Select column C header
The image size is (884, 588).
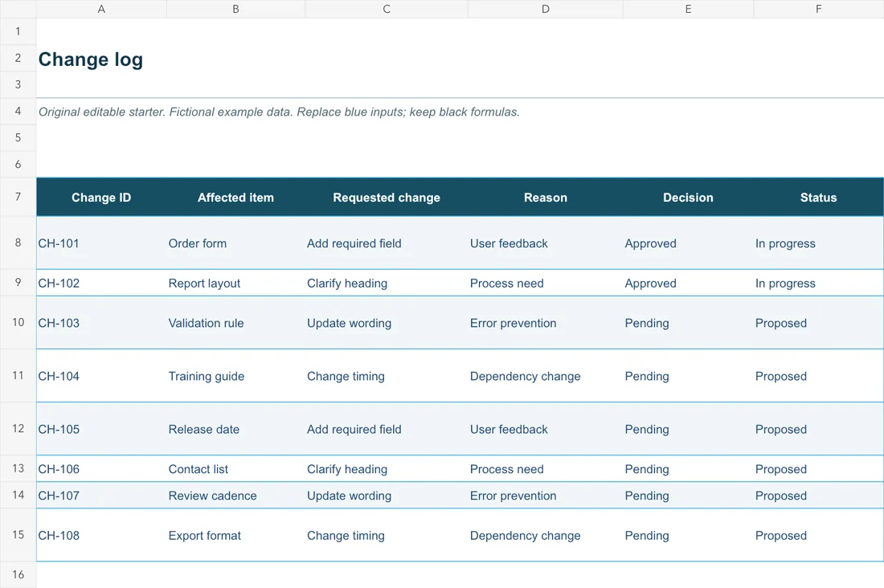click(387, 9)
